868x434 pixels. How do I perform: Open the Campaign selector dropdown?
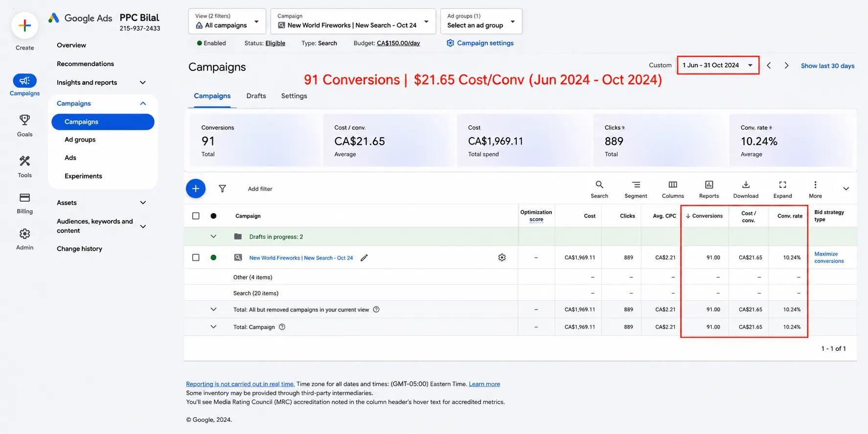coord(353,21)
